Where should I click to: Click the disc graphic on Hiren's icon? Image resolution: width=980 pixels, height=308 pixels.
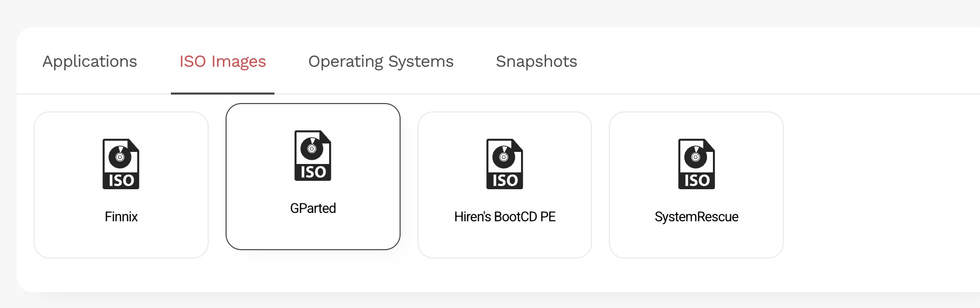click(x=504, y=157)
